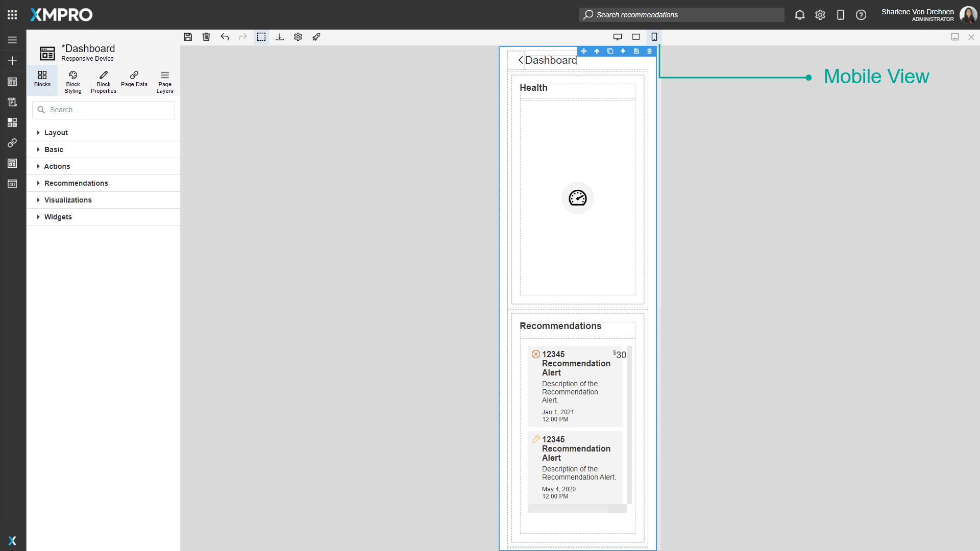The width and height of the screenshot is (980, 551).
Task: Switch to desktop view
Action: (x=618, y=37)
